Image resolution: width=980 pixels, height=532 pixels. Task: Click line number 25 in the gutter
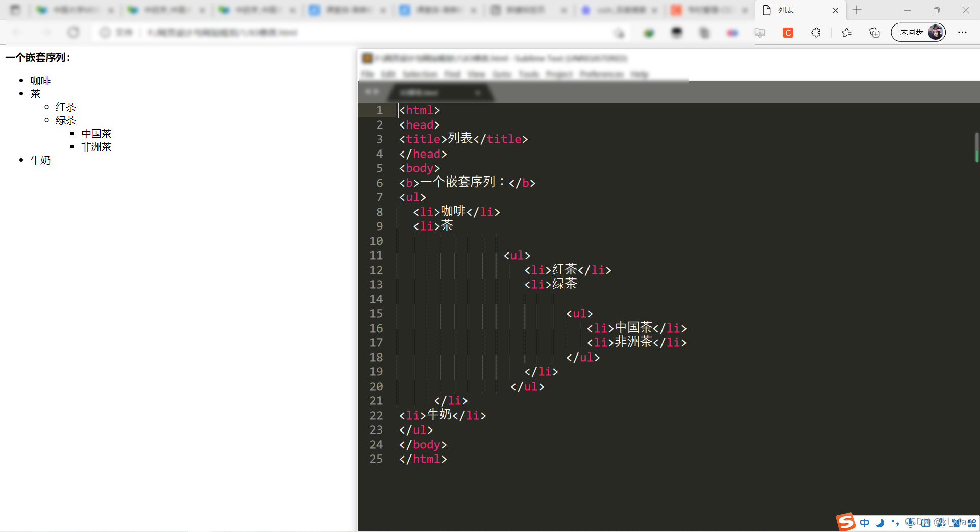point(376,459)
